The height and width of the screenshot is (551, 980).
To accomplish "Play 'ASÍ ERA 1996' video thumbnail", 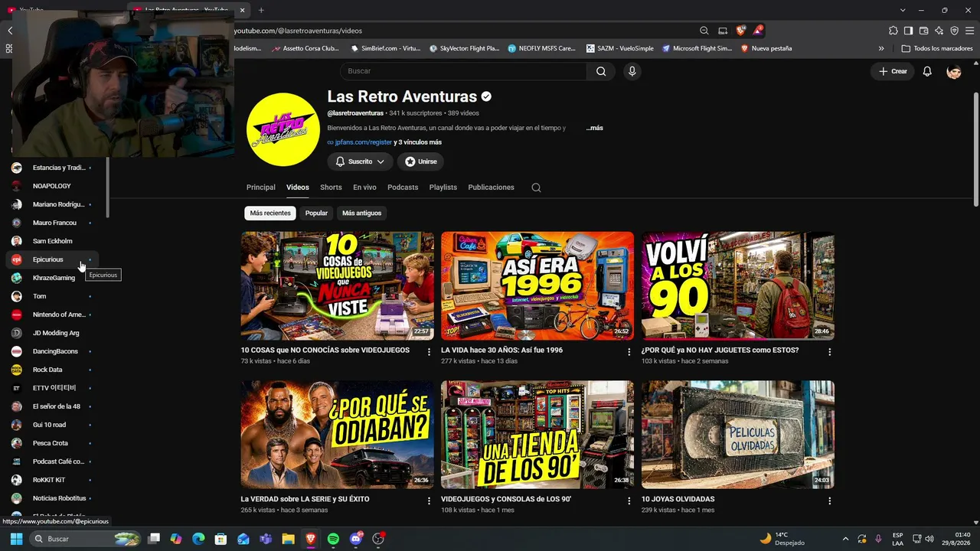I will click(537, 285).
